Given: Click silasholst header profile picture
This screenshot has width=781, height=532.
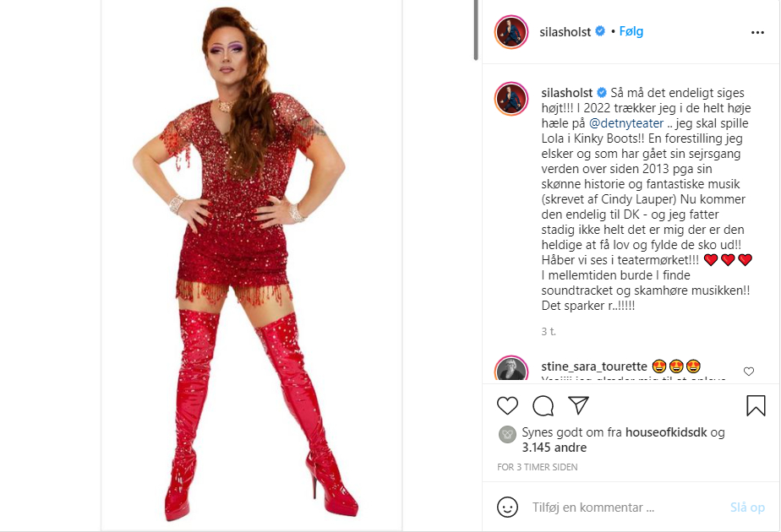Looking at the screenshot, I should click(511, 32).
